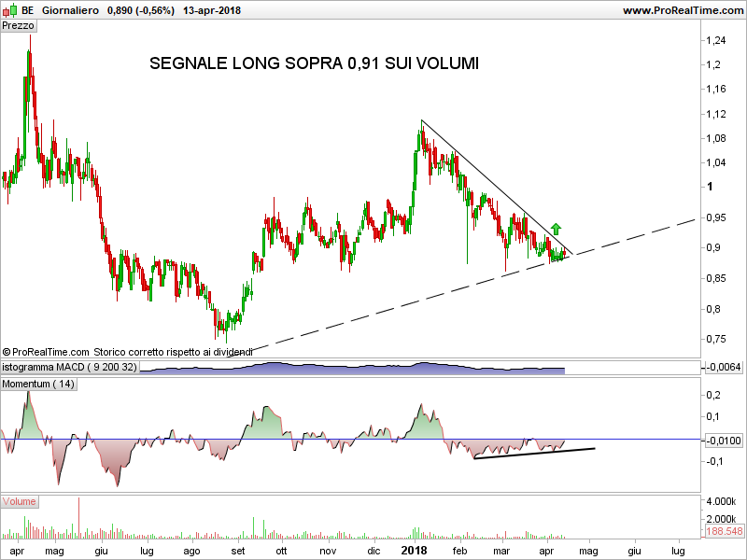Click the candlestick chart icon beside BE
Image resolution: width=747 pixels, height=560 pixels.
10,10
